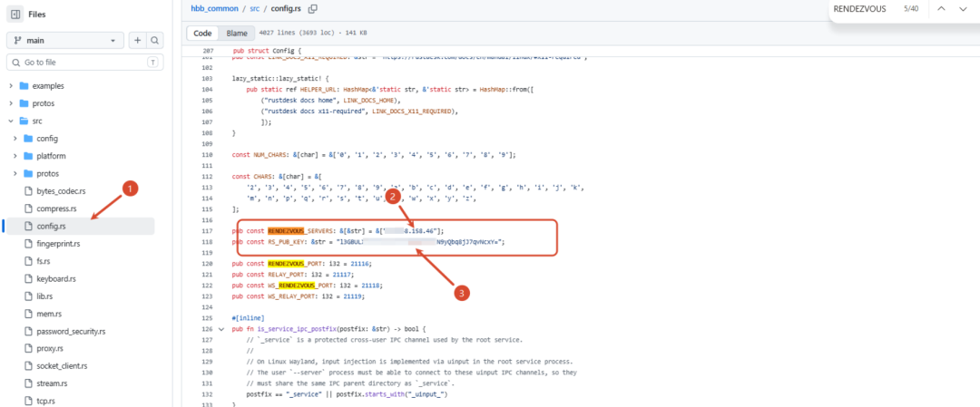Screen dimensions: 980x407
Task: Open compress.rs file
Action: coord(56,208)
